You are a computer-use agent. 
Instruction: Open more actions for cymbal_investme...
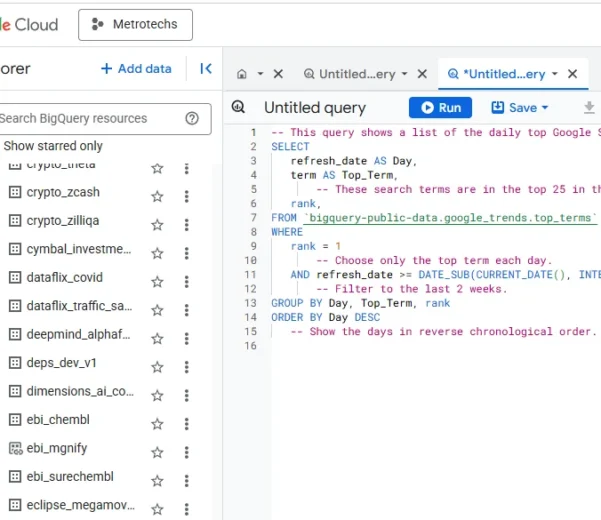(x=187, y=253)
